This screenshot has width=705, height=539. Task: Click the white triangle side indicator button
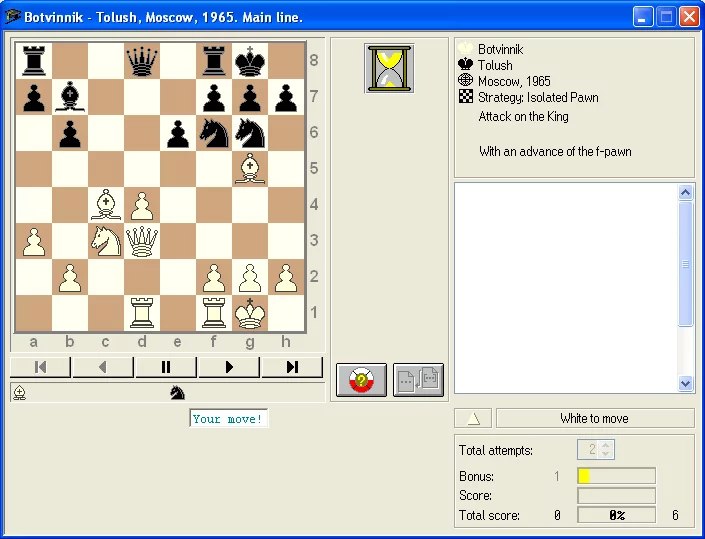[x=473, y=419]
